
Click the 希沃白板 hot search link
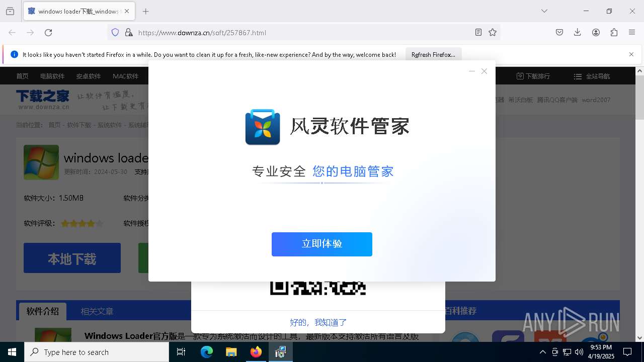click(520, 100)
